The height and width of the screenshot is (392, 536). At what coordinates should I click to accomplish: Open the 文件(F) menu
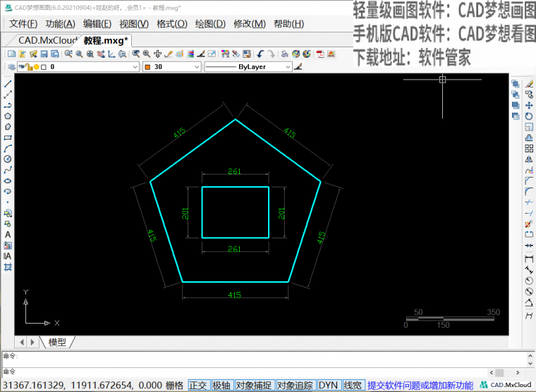(23, 24)
